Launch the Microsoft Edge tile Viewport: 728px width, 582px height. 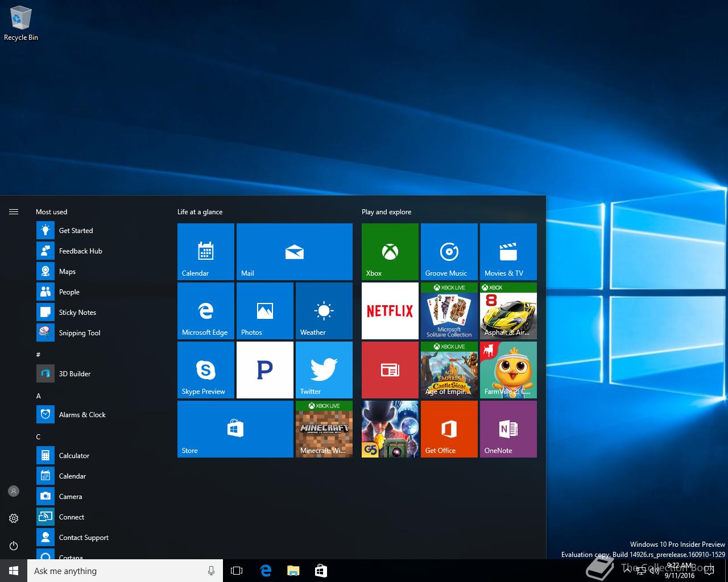tap(206, 311)
